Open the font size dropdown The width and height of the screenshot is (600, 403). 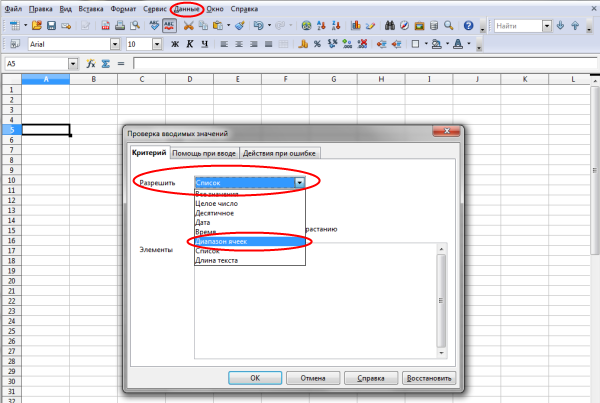[x=157, y=44]
